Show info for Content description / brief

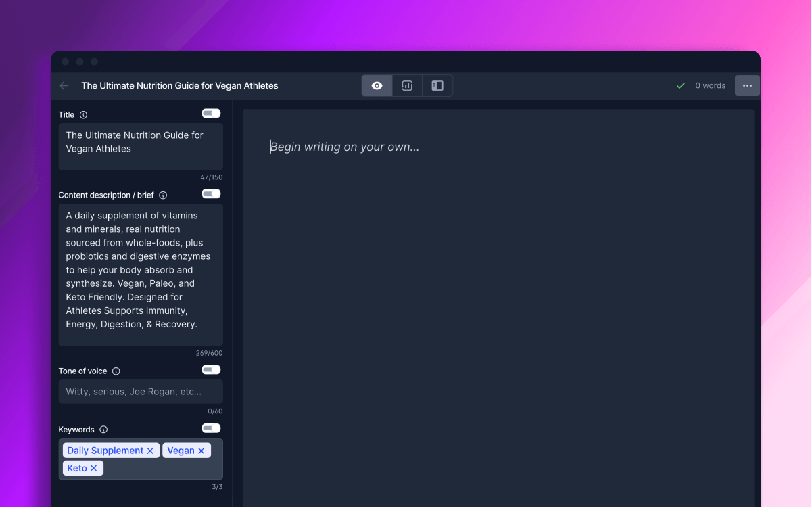click(x=163, y=195)
